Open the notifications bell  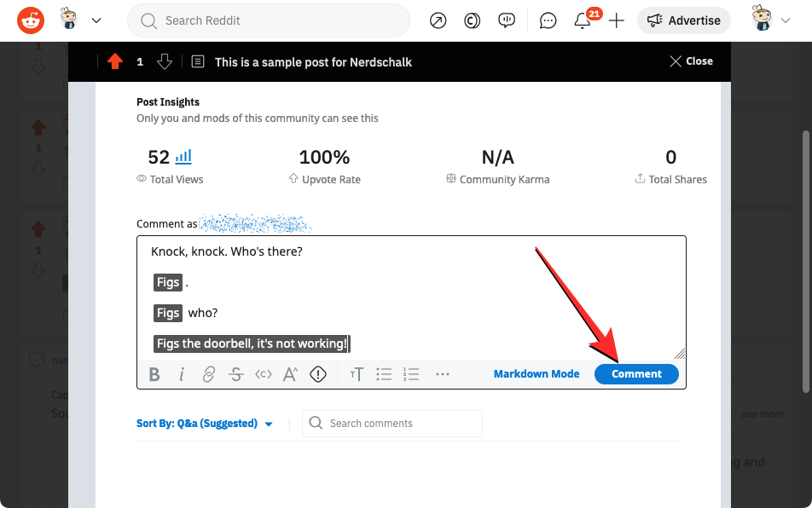583,20
